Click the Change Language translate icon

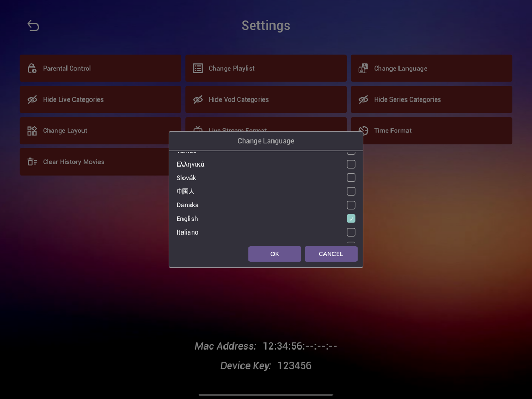coord(363,69)
